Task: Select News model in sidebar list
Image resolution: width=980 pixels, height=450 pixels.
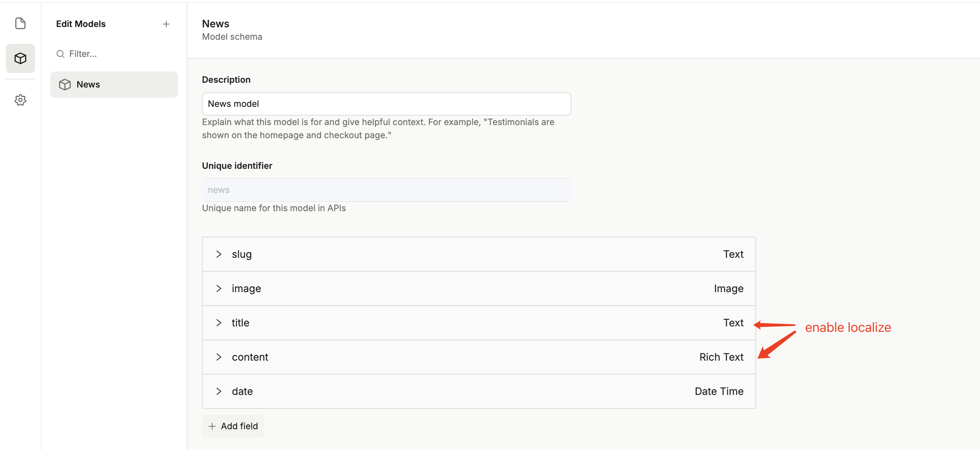Action: [114, 85]
